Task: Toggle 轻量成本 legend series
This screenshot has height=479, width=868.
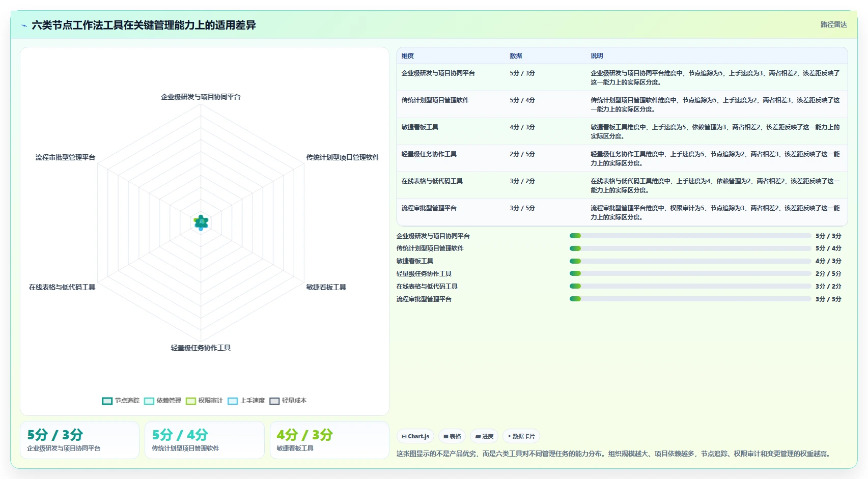Action: click(x=288, y=401)
